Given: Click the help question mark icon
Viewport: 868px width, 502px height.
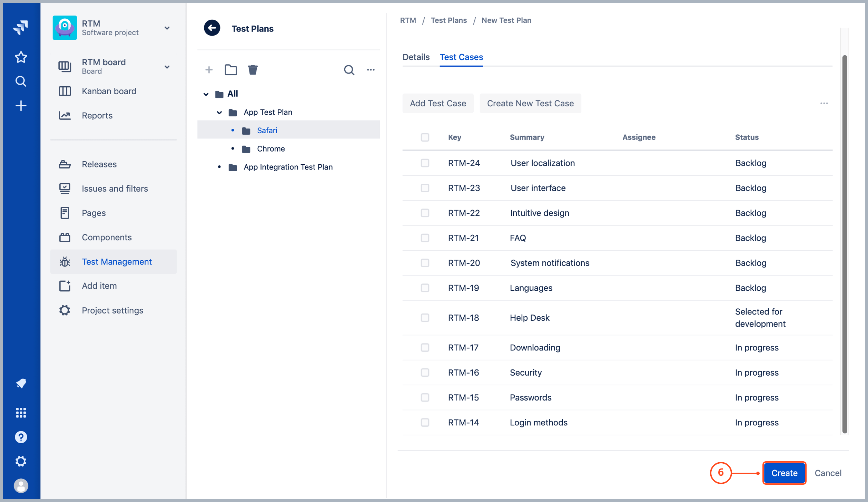Looking at the screenshot, I should click(x=21, y=437).
